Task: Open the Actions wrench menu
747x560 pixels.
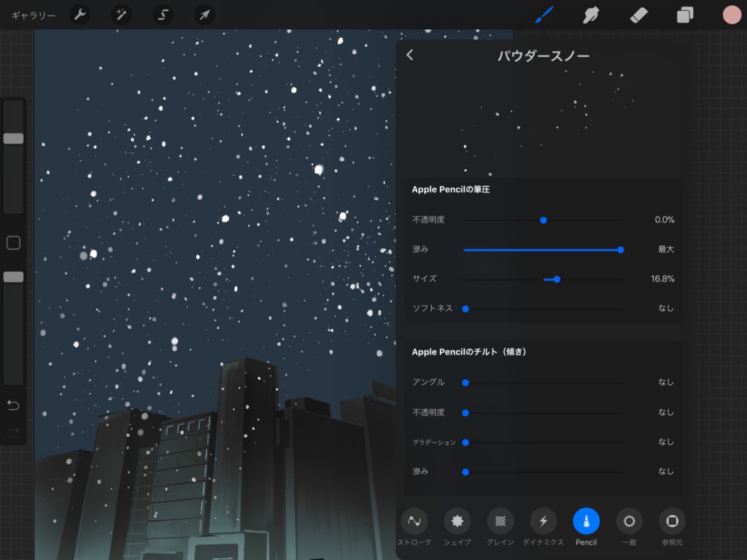Action: point(80,15)
